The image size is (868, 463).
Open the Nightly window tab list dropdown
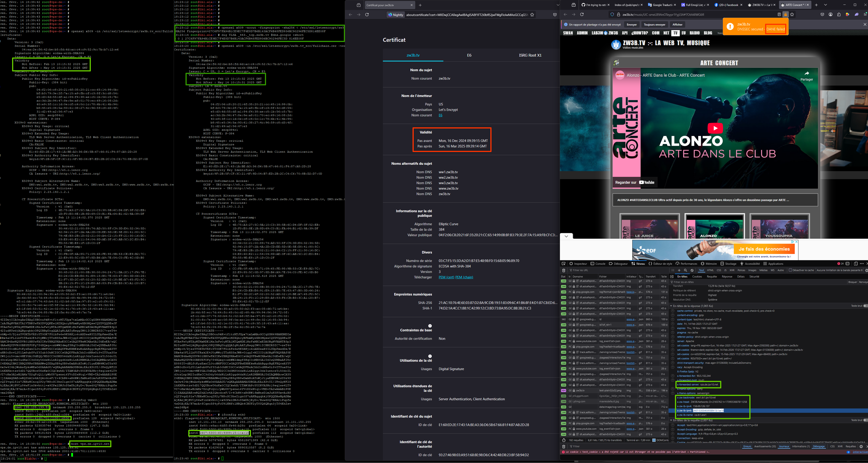point(558,5)
